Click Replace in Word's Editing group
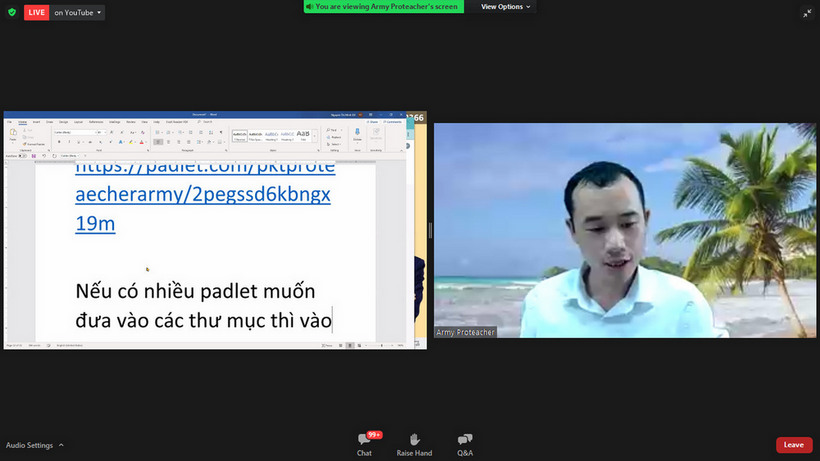This screenshot has width=820, height=461. [334, 137]
